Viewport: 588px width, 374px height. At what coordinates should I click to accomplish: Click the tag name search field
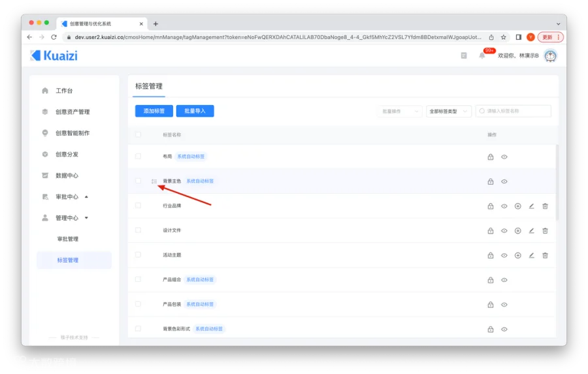[514, 111]
